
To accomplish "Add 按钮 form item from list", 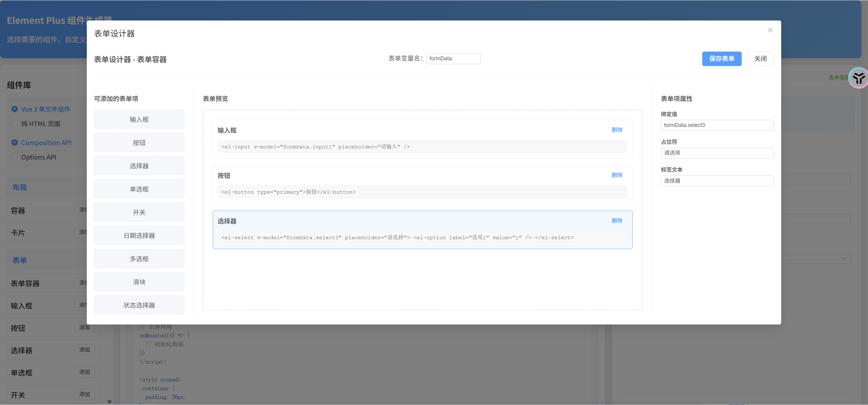I will coord(139,143).
